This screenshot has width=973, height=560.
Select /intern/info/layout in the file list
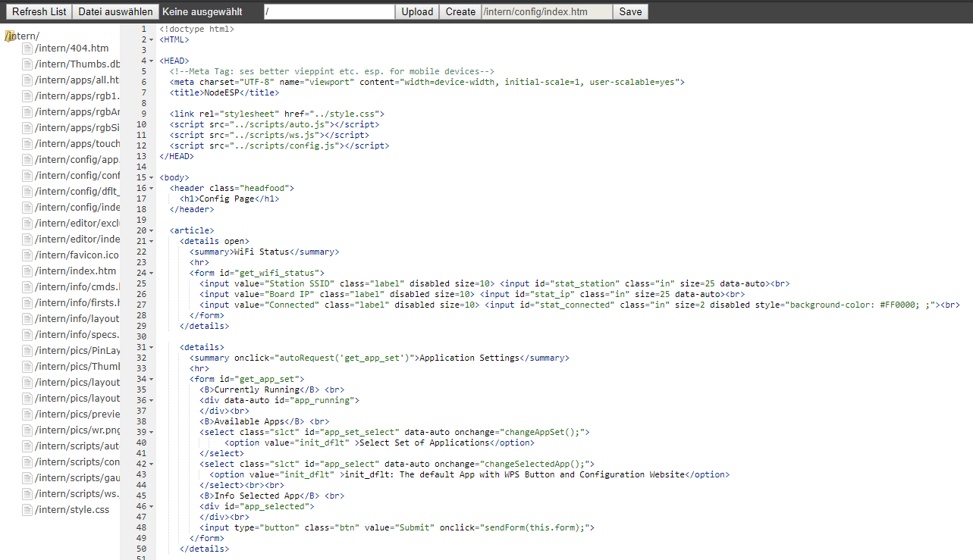[77, 319]
